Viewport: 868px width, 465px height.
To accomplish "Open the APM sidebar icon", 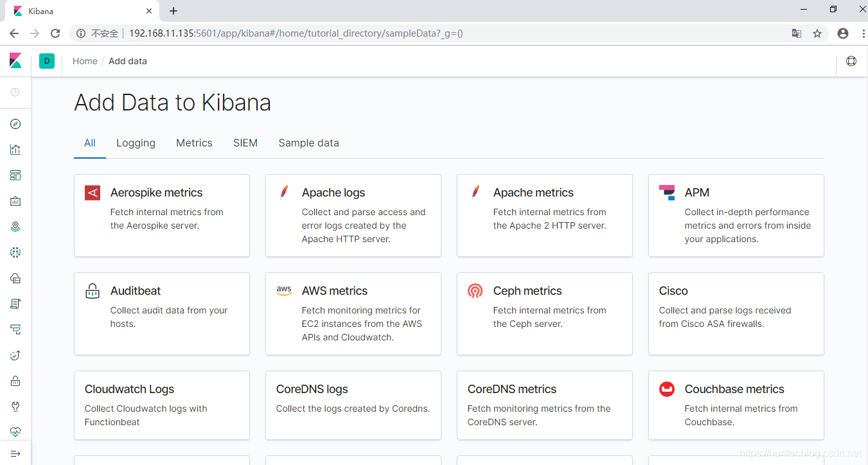I will click(15, 329).
